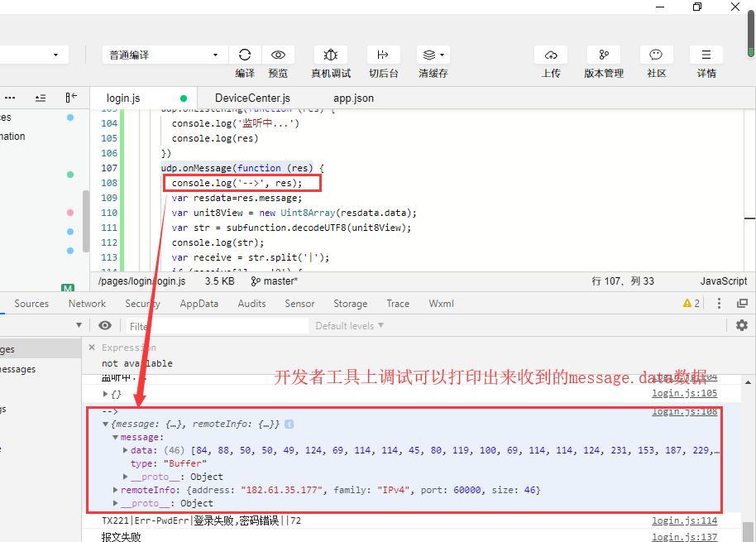Click the master git branch indicator
Image resolution: width=756 pixels, height=542 pixels.
274,281
